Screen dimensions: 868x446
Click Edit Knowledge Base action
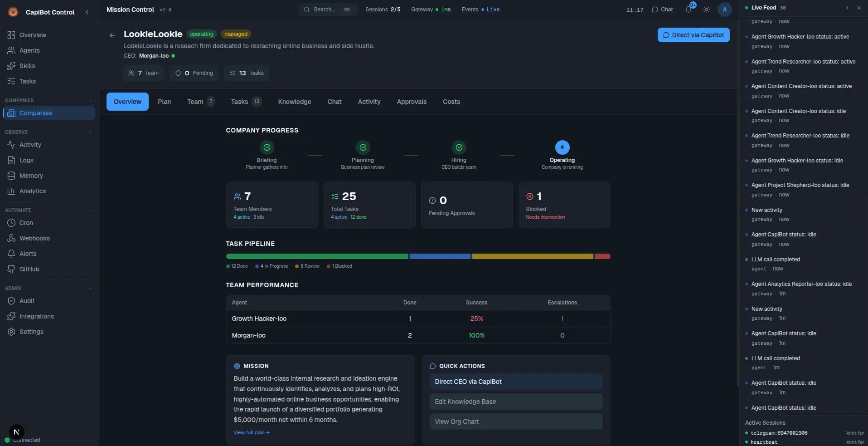coord(516,402)
